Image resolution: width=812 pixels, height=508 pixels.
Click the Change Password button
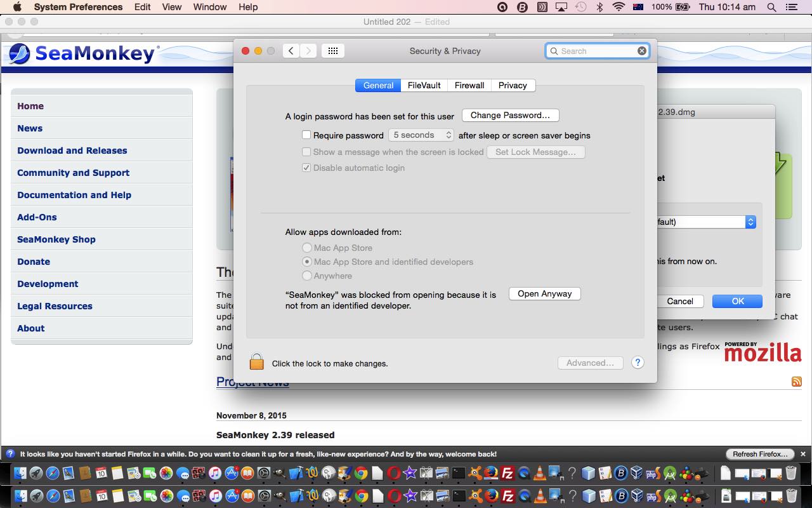point(510,115)
